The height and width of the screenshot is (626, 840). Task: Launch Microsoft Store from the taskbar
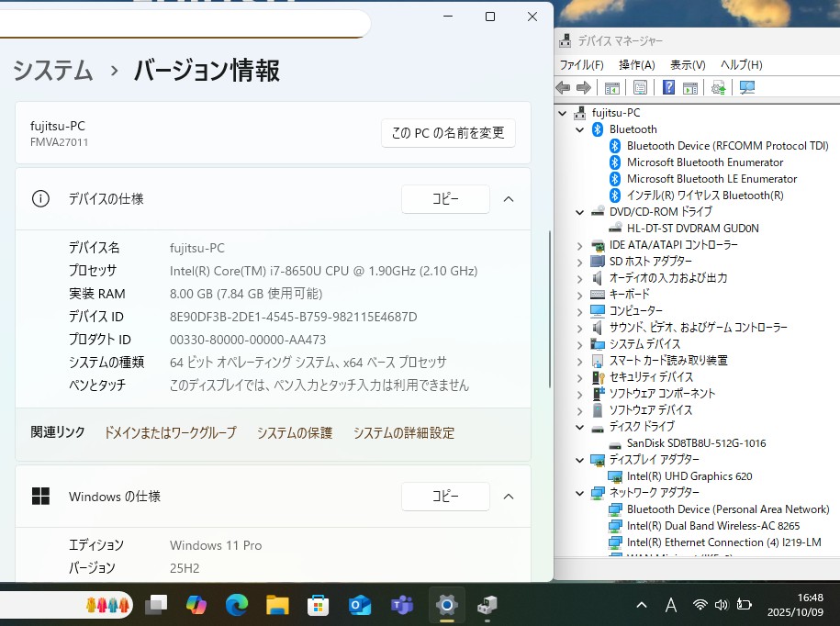click(318, 605)
